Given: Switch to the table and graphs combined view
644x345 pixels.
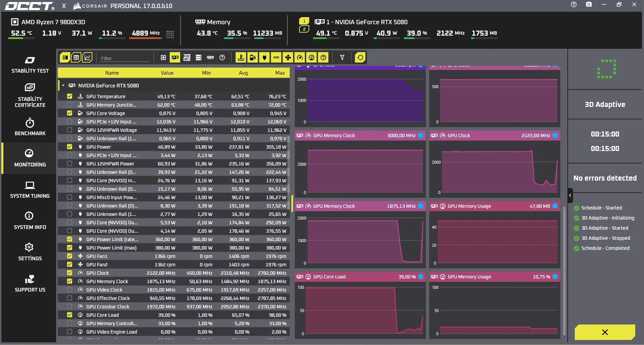Looking at the screenshot, I should (x=65, y=57).
